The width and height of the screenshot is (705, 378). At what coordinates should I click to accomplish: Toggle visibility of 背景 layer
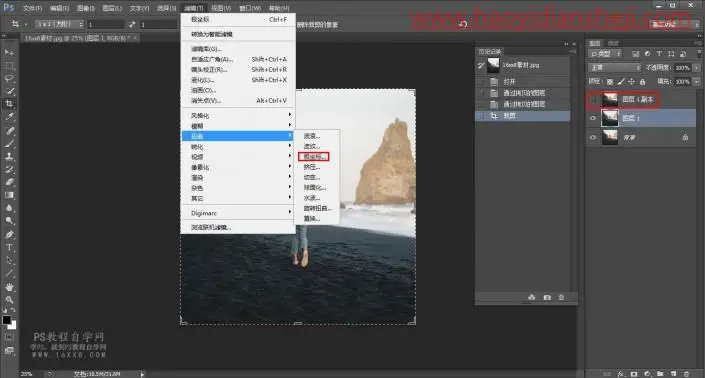593,137
